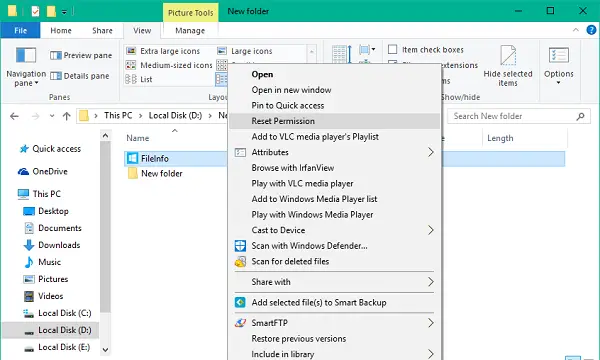Open the recent locations dropdown arrow

coord(52,116)
